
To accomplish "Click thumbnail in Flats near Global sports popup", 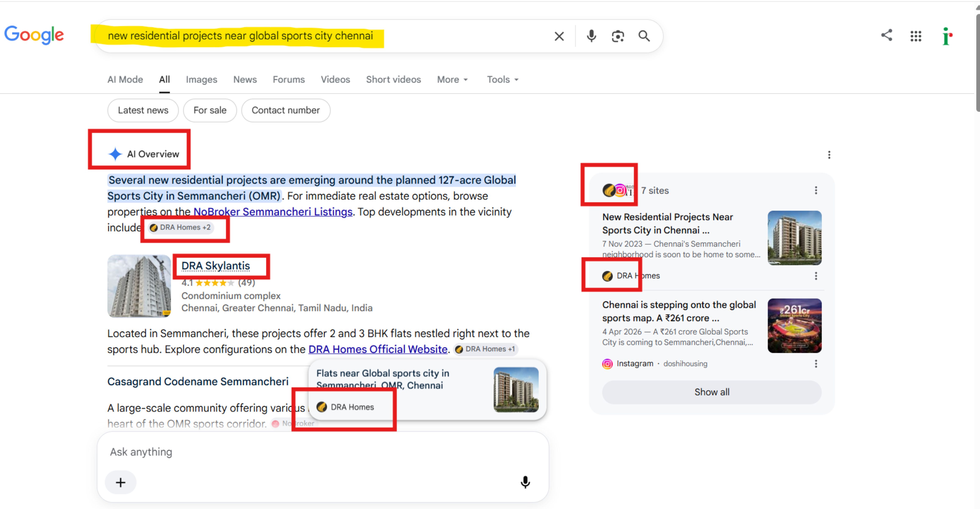I will point(516,390).
